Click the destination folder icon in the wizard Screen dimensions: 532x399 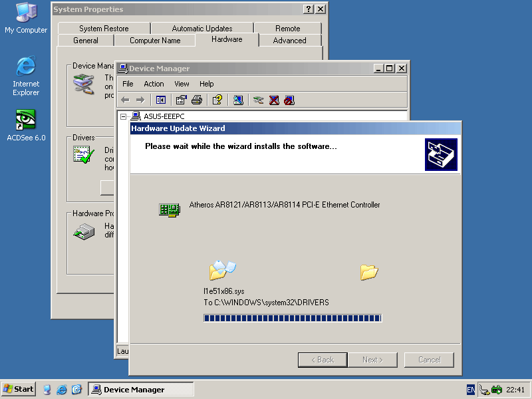click(x=369, y=273)
